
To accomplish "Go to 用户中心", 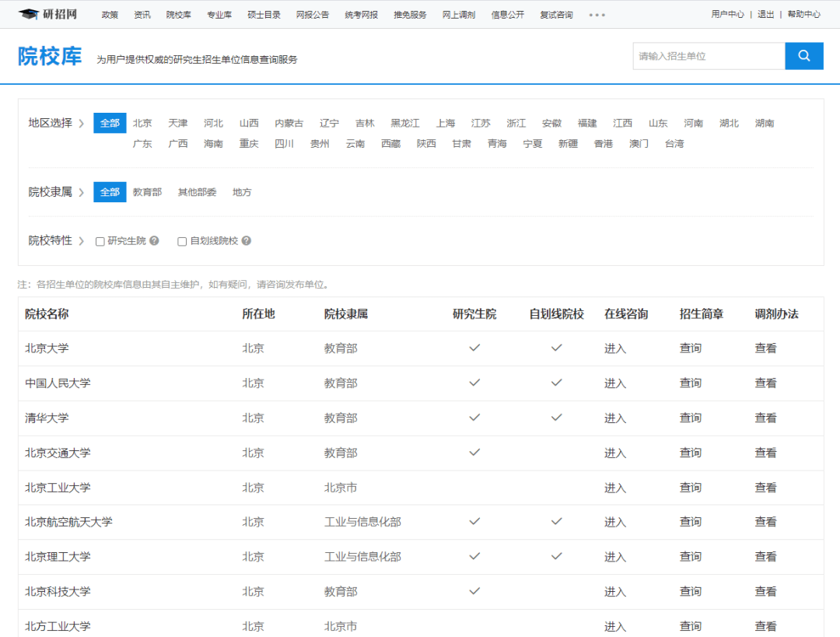I will (727, 15).
